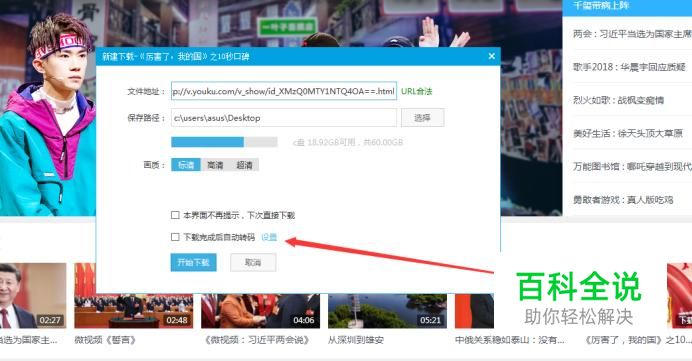Viewport: 692px width, 361px height.
Task: Close the 新建下载 dialog
Action: pyautogui.click(x=492, y=56)
